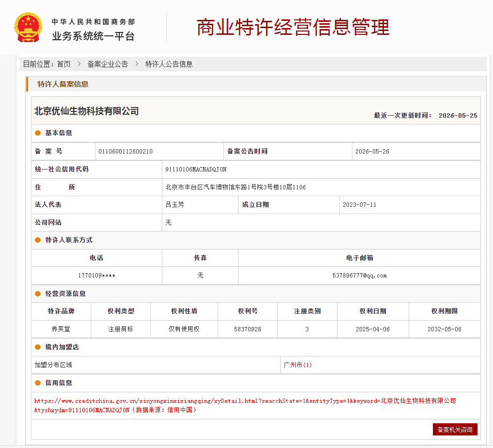Click the national emblem logo
The image size is (493, 448).
pyautogui.click(x=28, y=27)
